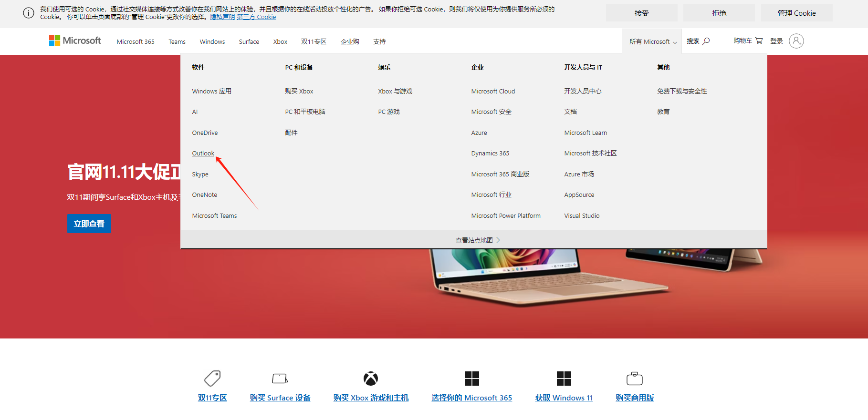This screenshot has width=868, height=420.
Task: Open 配件 accessories link
Action: pyautogui.click(x=291, y=133)
